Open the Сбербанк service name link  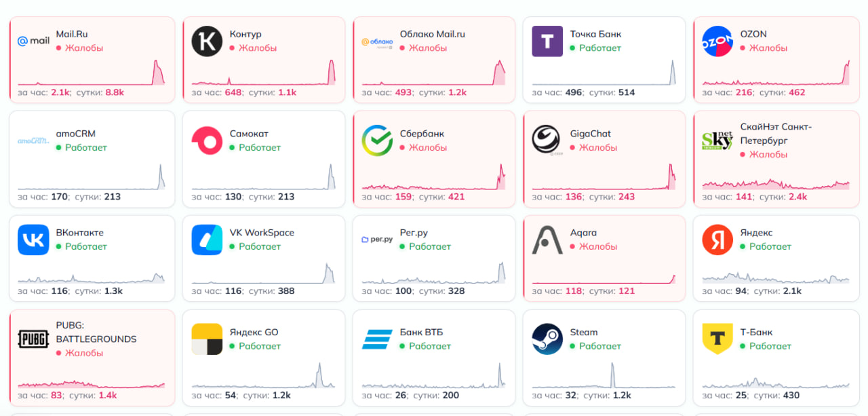coord(422,134)
